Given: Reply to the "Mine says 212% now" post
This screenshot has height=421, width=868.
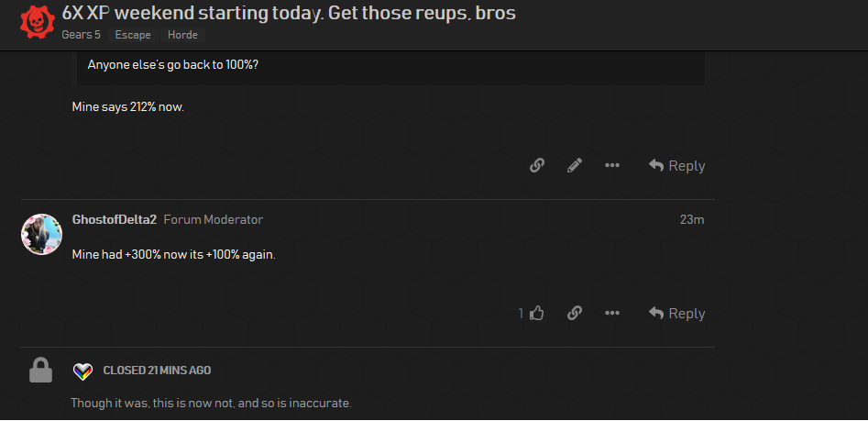Looking at the screenshot, I should pos(676,165).
